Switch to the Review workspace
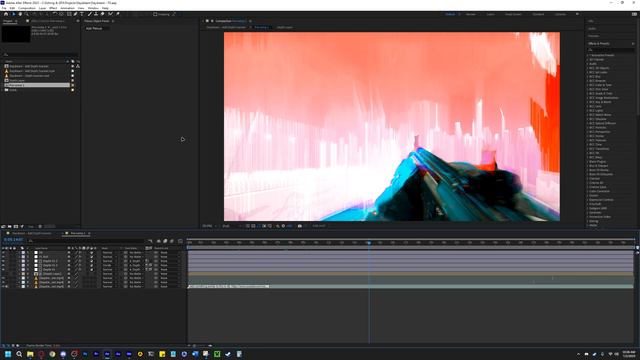This screenshot has height=360, width=640. [x=471, y=14]
